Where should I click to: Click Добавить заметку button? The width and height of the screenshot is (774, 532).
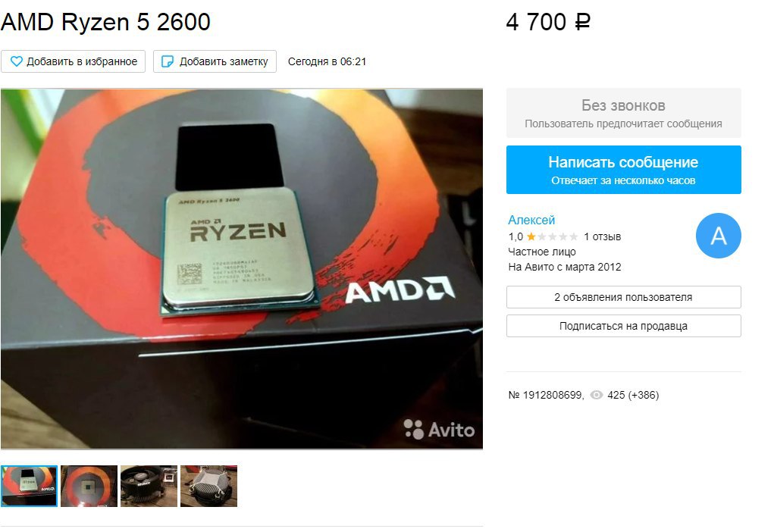coord(215,61)
